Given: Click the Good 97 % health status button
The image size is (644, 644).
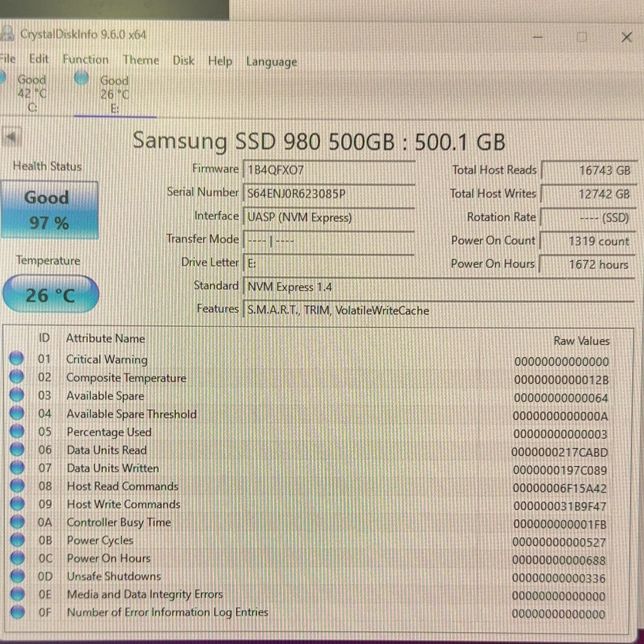Looking at the screenshot, I should 49,210.
